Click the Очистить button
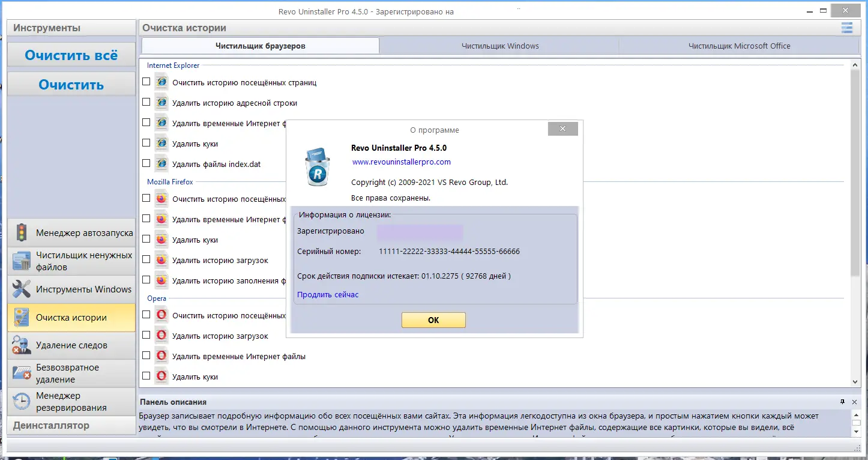Image resolution: width=868 pixels, height=460 pixels. click(x=71, y=85)
